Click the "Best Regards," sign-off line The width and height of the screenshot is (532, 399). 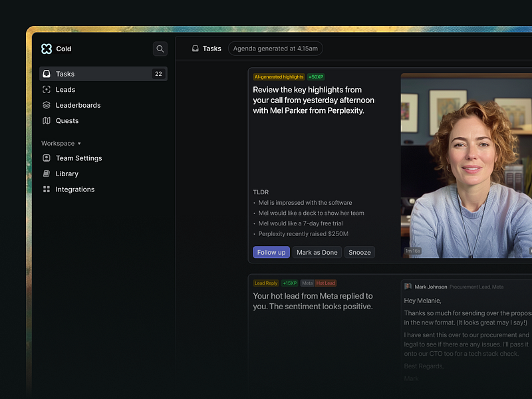click(x=424, y=366)
